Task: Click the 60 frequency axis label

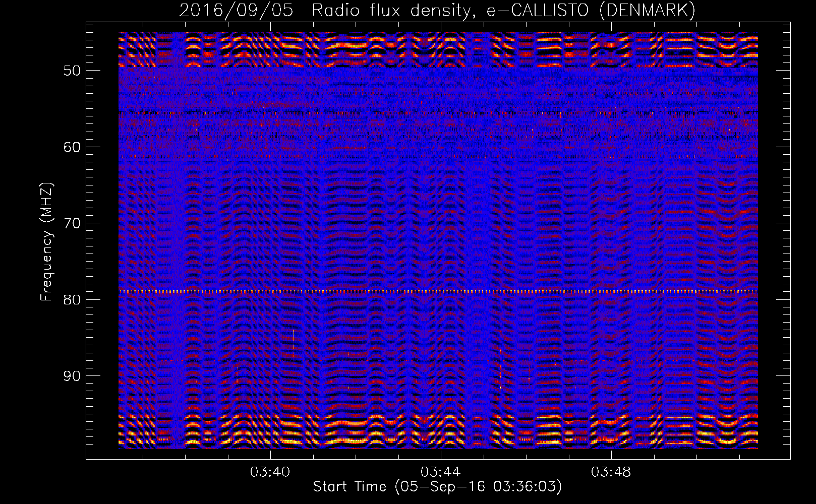Action: (x=72, y=147)
